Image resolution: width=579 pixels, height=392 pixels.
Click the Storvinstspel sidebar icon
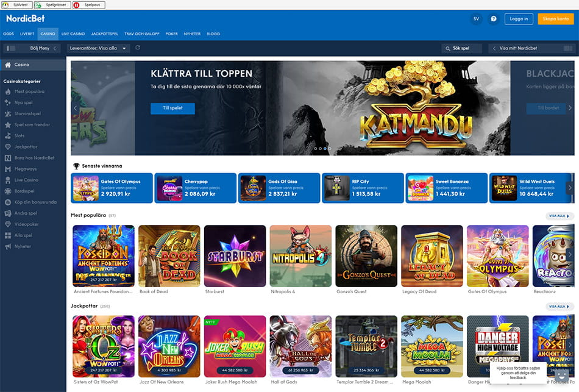point(8,114)
